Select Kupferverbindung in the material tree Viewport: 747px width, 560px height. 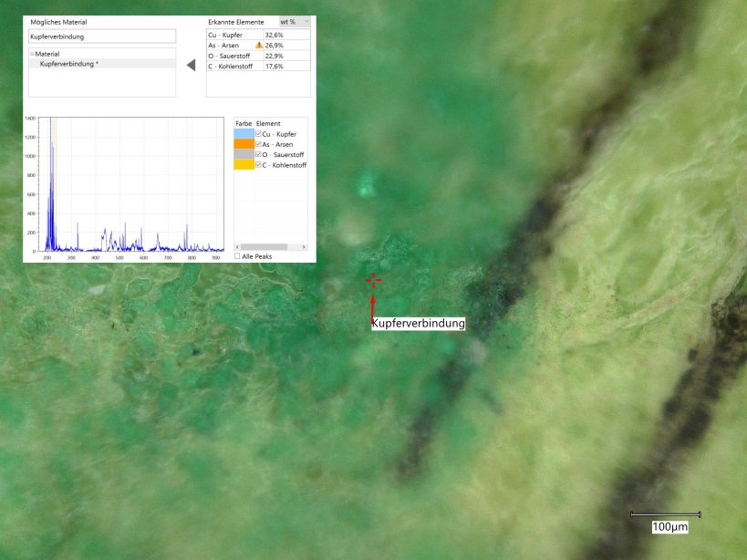[69, 64]
